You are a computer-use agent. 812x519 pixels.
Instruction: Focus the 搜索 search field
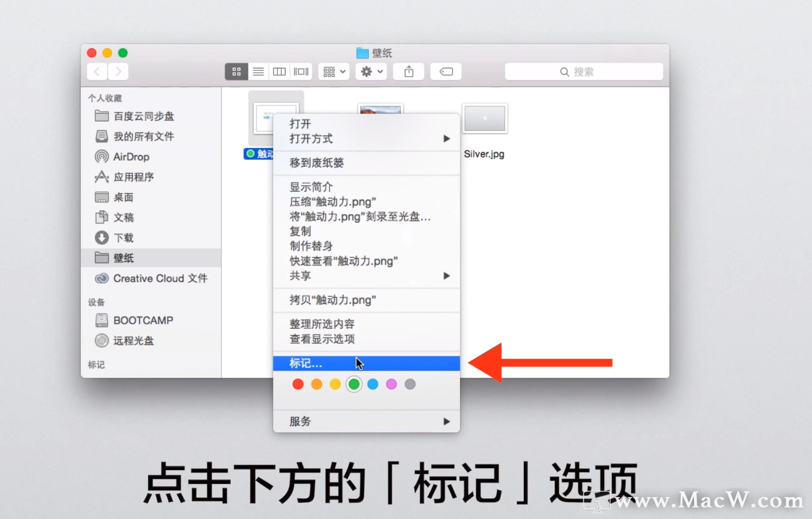click(x=584, y=72)
